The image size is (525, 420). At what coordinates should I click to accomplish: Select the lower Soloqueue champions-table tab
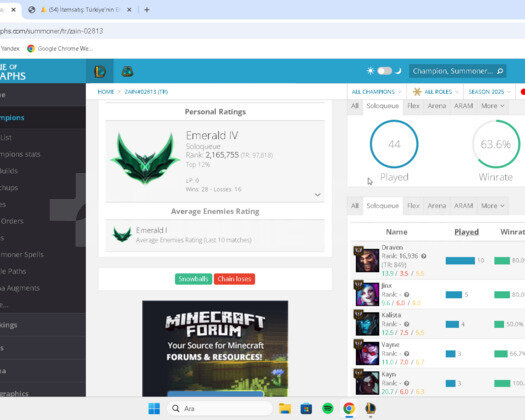pyautogui.click(x=383, y=206)
